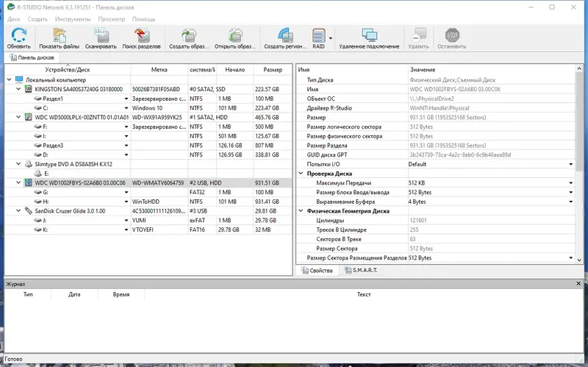This screenshot has width=588, height=367.
Task: Open the Диск menu
Action: [14, 19]
